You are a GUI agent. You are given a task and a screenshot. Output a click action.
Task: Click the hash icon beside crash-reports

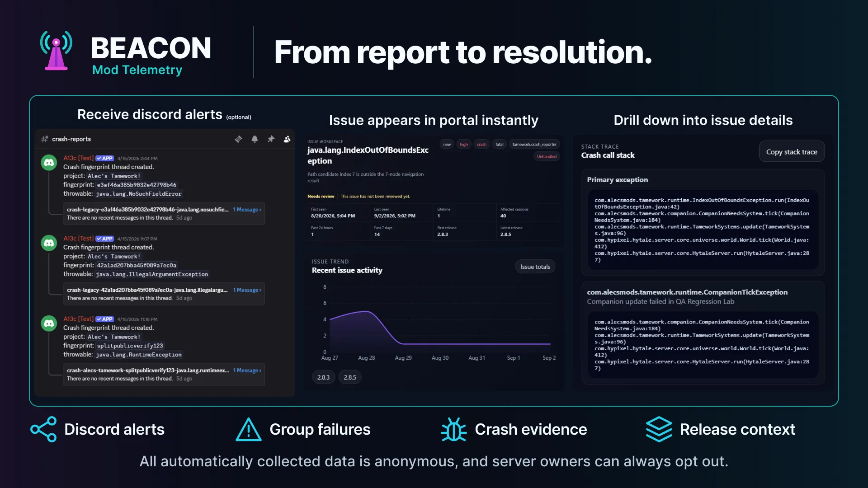point(45,139)
